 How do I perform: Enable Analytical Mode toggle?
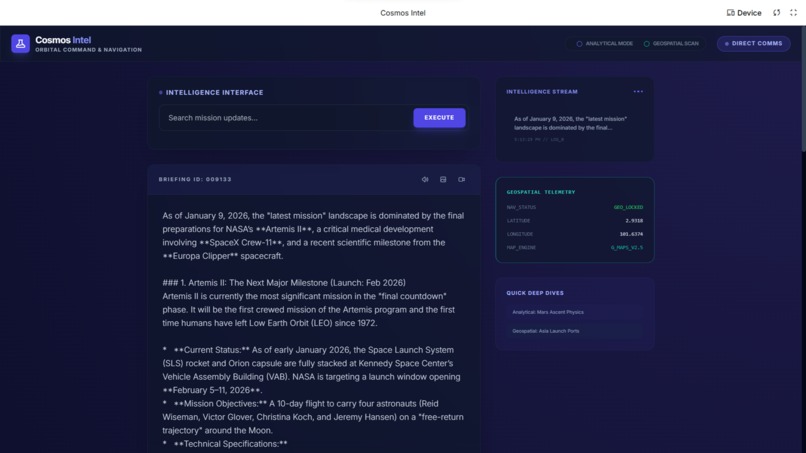604,44
